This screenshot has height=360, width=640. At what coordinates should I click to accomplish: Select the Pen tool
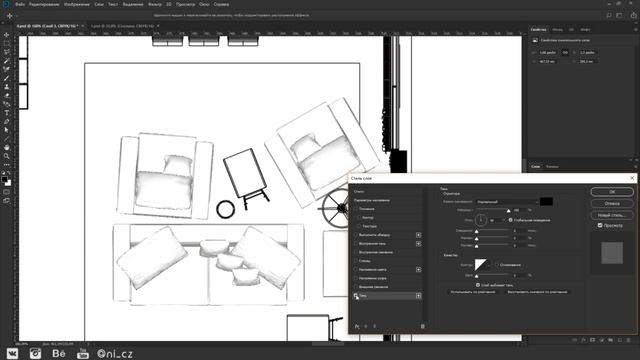(x=7, y=122)
